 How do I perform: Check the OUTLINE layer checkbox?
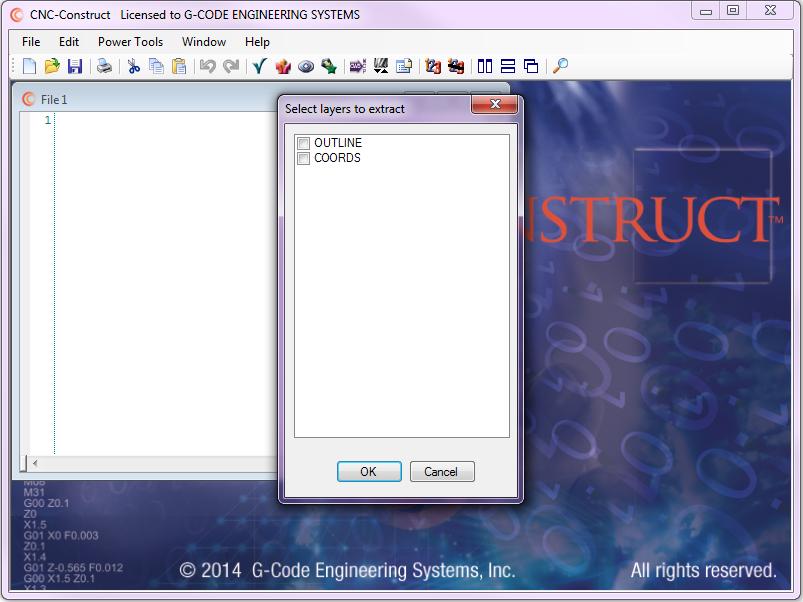pos(303,143)
